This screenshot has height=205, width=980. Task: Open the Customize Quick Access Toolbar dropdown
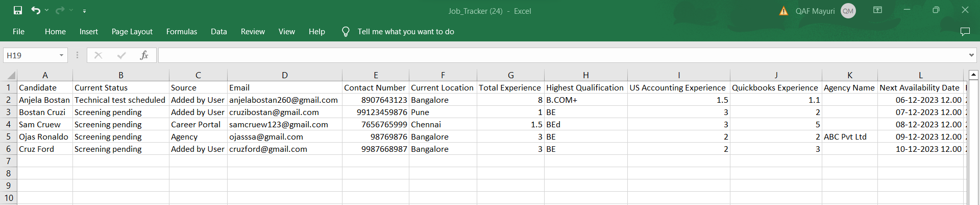click(84, 11)
